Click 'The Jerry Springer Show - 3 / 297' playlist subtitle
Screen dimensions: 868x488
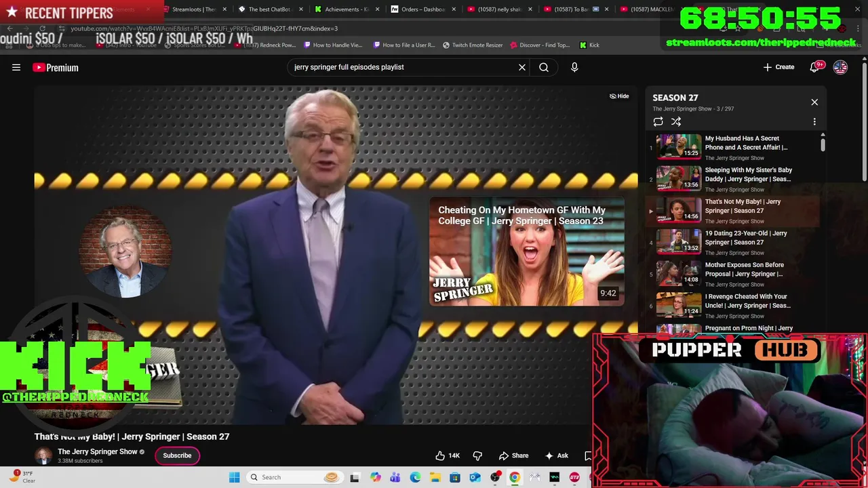coord(693,108)
